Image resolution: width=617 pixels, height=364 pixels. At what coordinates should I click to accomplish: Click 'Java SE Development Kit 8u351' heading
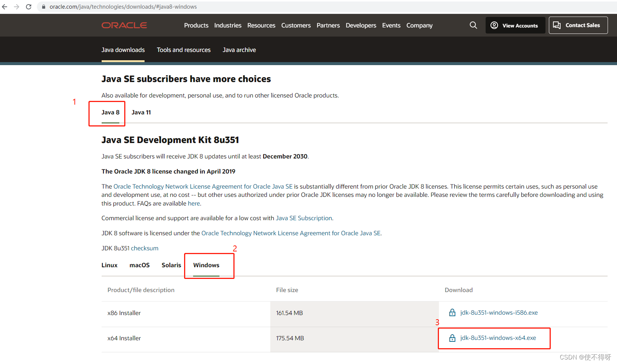[x=170, y=140]
